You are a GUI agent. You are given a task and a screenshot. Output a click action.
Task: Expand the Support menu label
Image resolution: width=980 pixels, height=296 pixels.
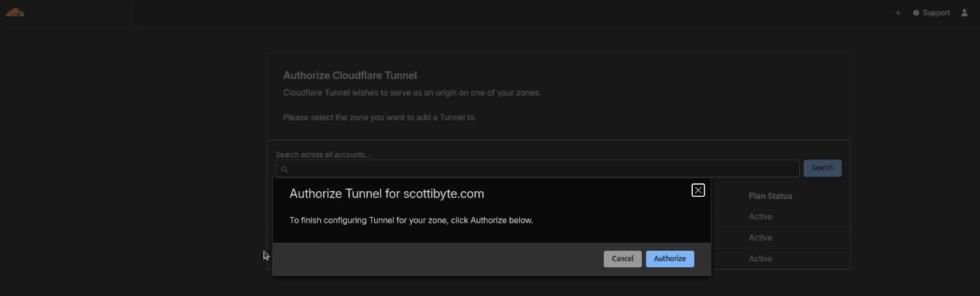coord(936,13)
